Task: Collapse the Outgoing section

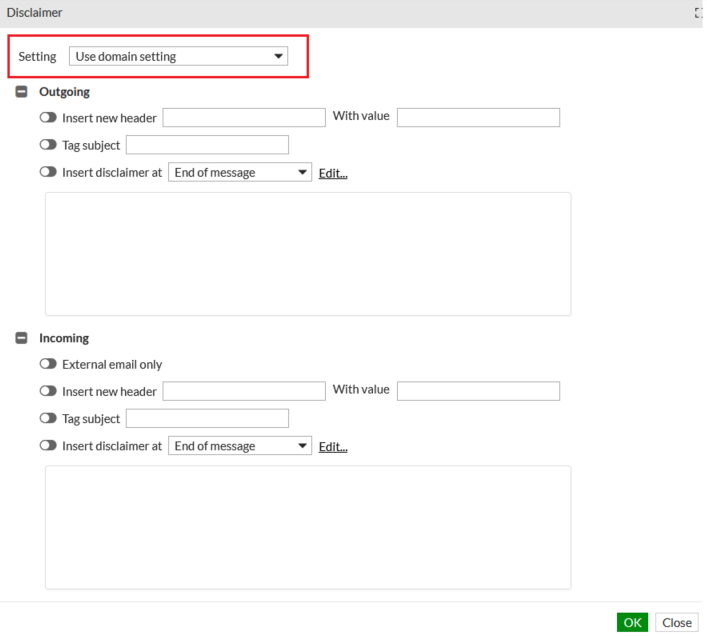Action: (x=21, y=92)
